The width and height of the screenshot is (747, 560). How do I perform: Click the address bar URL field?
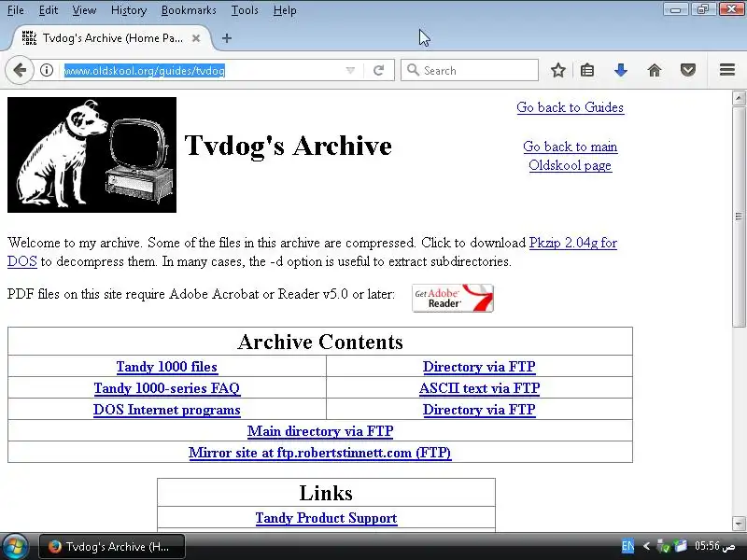[204, 71]
